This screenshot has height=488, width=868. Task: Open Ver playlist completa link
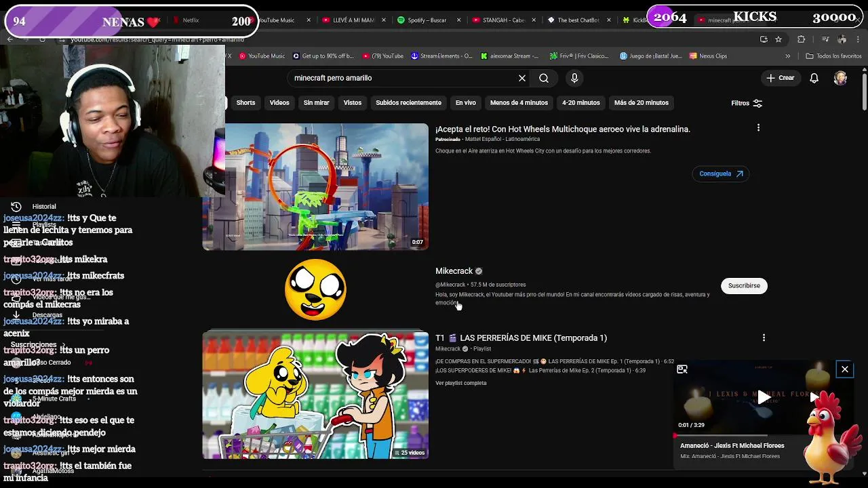click(x=461, y=383)
